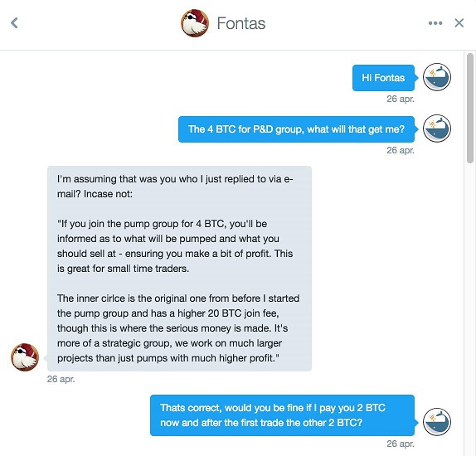Screen dimensions: 476x456
Task: Click the Fontas name in the header
Action: point(241,23)
